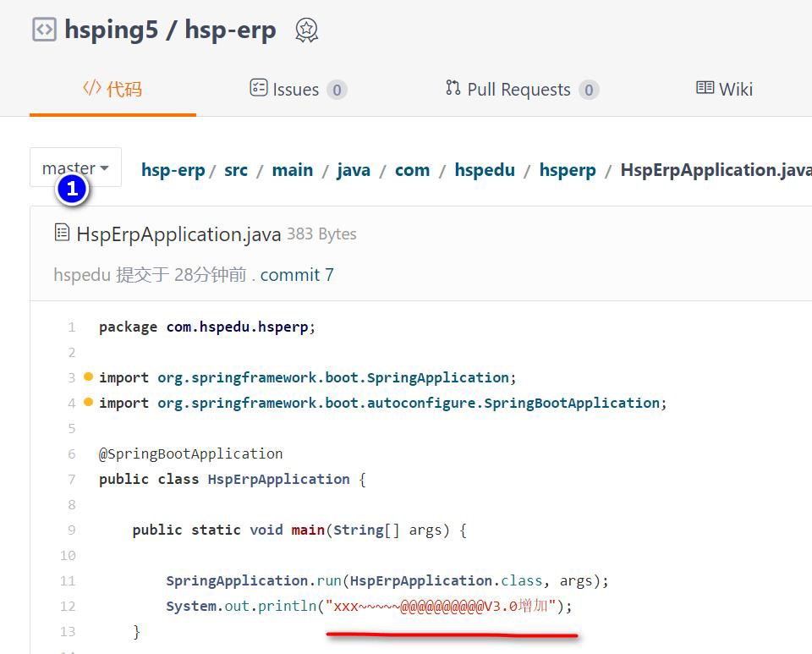
Task: Open the Wiki tab
Action: [x=724, y=89]
